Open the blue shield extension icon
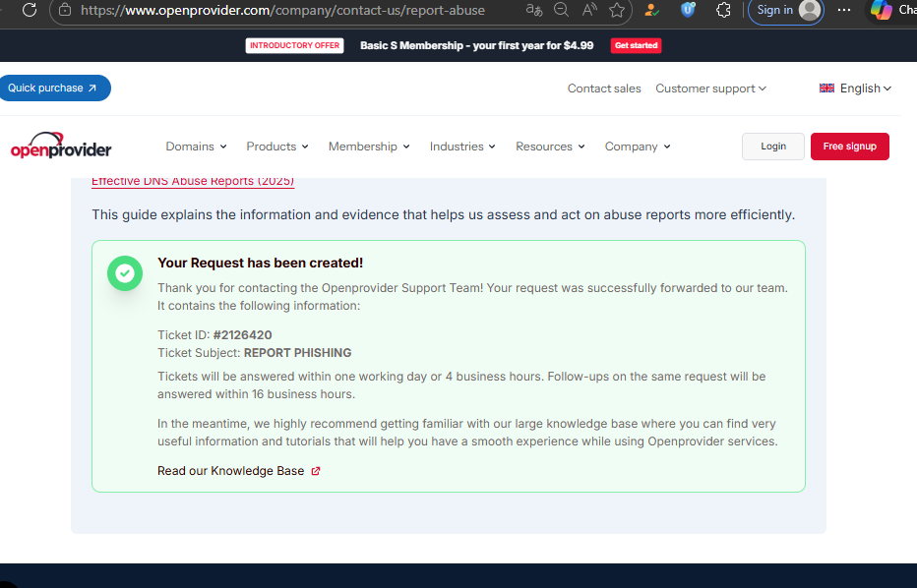The height and width of the screenshot is (588, 917). (688, 10)
